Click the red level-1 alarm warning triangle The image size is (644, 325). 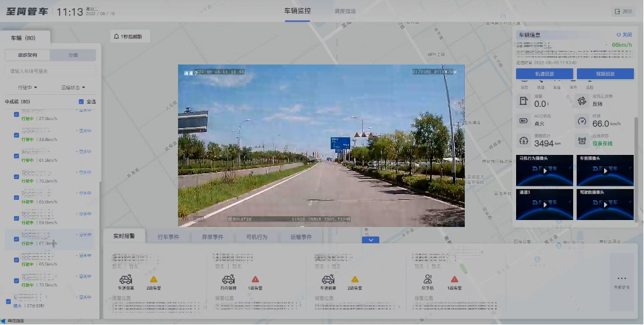pos(255,279)
